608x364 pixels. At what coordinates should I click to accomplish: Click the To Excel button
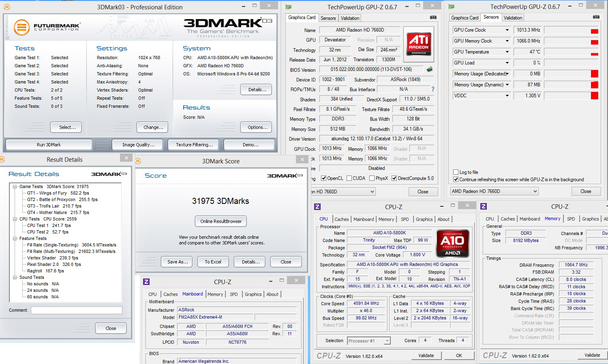click(213, 262)
